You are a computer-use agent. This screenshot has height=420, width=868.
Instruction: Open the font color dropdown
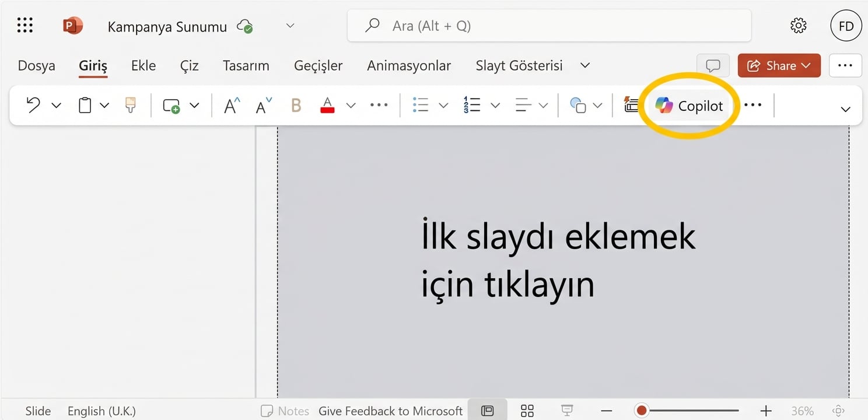351,105
